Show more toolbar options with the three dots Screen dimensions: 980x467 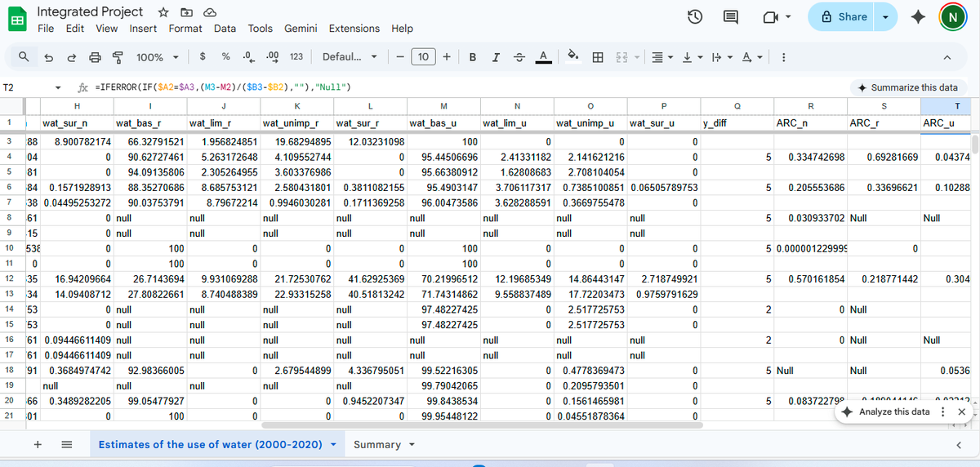tap(784, 57)
